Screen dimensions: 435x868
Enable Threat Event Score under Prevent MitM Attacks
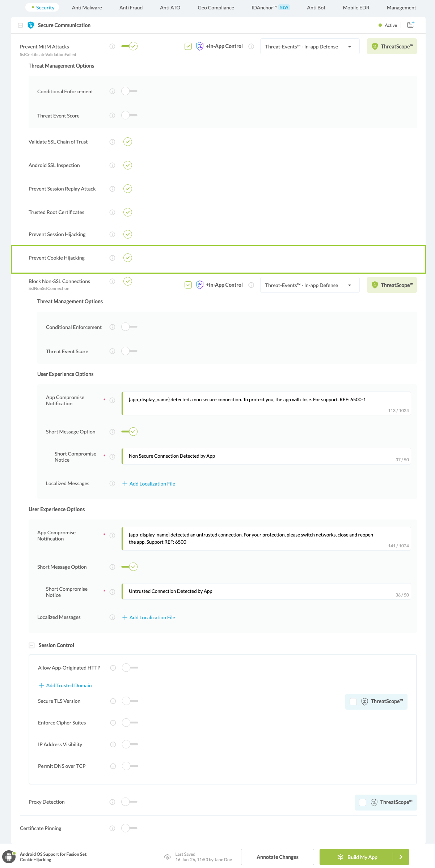coord(129,115)
